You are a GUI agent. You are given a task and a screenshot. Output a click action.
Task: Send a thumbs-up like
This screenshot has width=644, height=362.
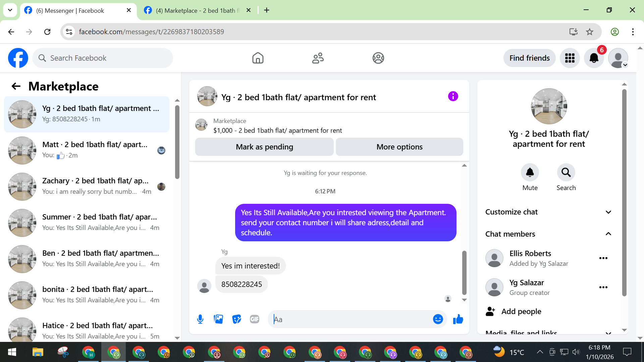coord(458,319)
